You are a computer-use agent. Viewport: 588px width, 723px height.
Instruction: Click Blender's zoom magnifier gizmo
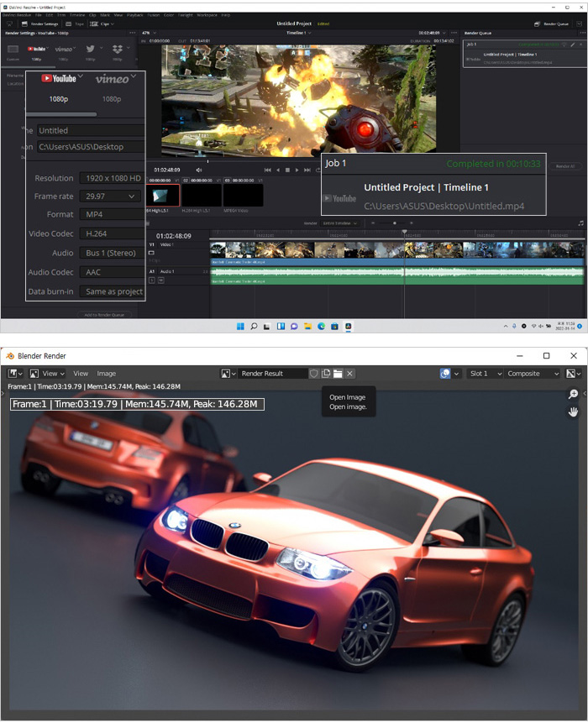[x=573, y=394]
